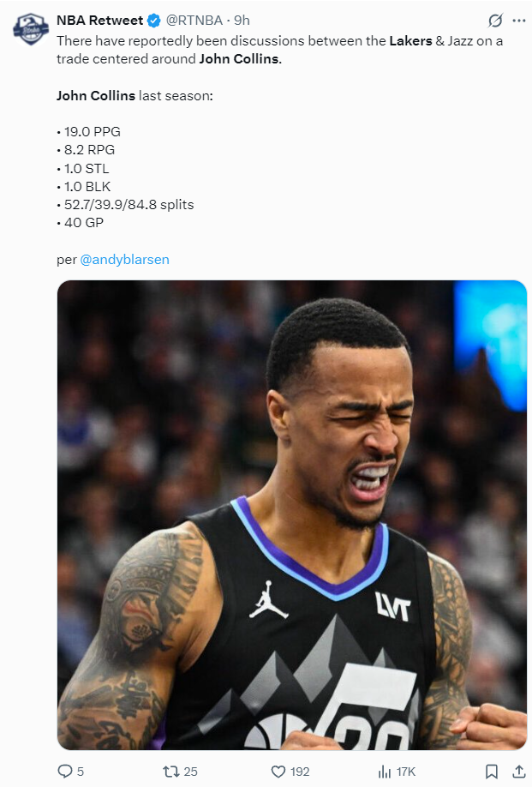Click the like count 192
The width and height of the screenshot is (532, 787).
(300, 772)
